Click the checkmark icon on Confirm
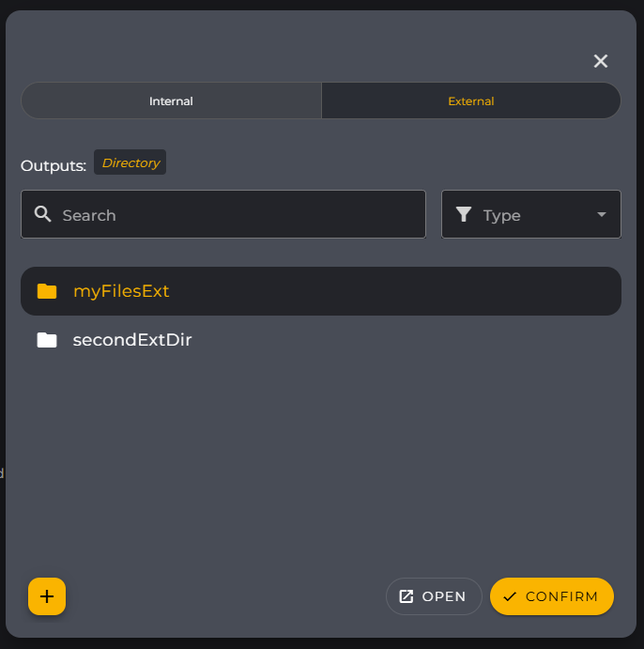This screenshot has width=644, height=649. coord(510,596)
